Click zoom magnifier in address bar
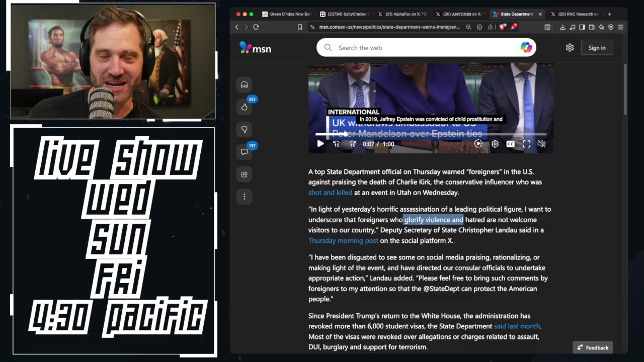This screenshot has height=362, width=644. (x=468, y=27)
